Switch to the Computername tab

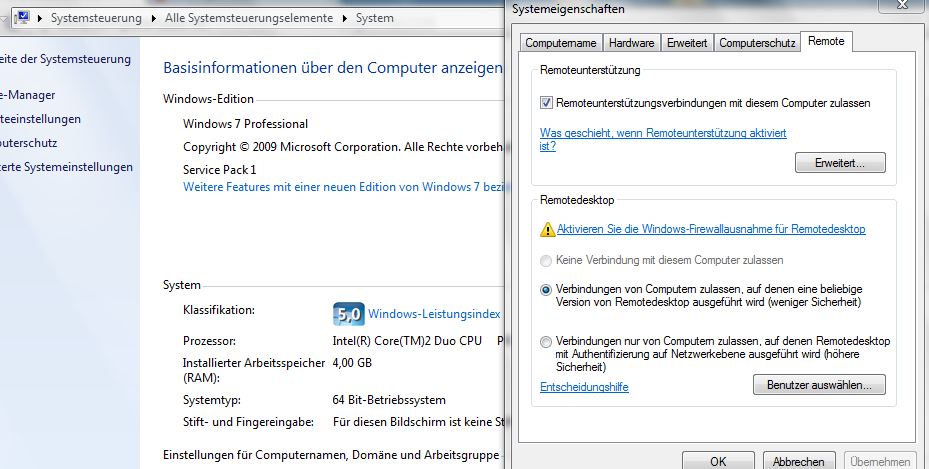560,43
